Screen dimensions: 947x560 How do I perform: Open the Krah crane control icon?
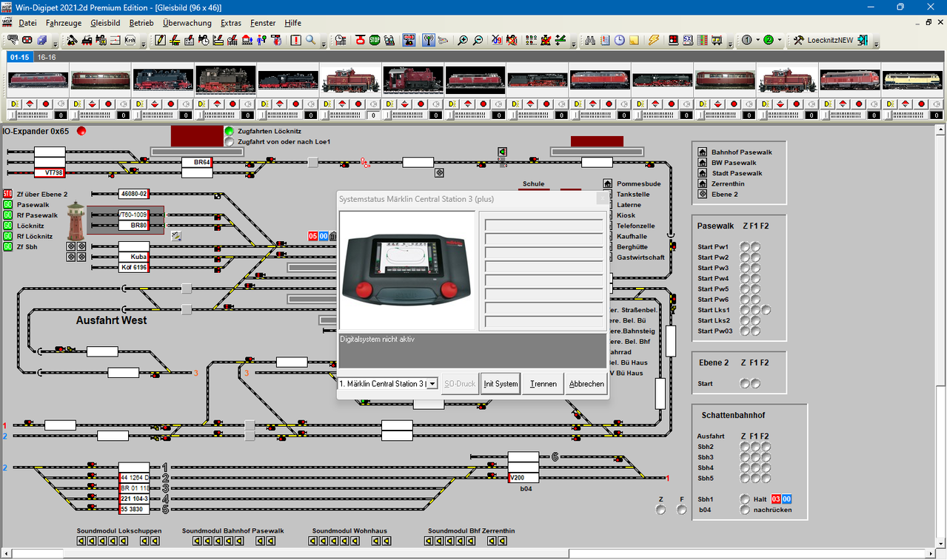coord(130,40)
